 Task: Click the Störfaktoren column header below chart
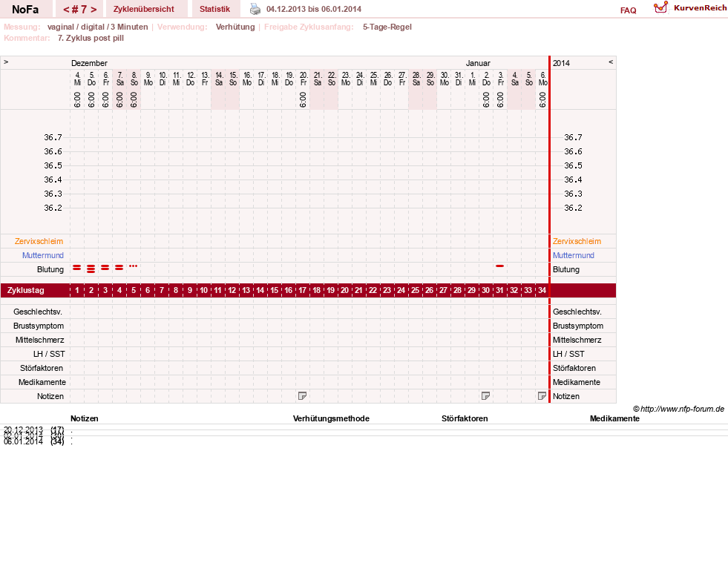(465, 418)
